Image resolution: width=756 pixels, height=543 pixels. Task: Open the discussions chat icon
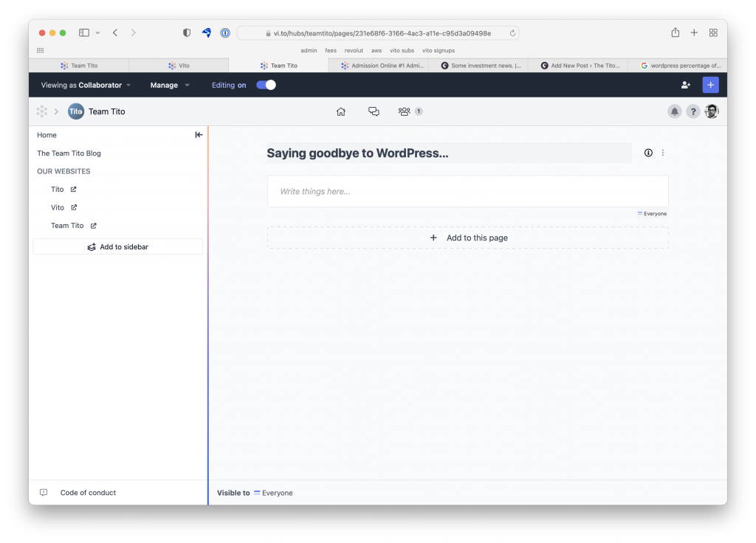(x=374, y=112)
